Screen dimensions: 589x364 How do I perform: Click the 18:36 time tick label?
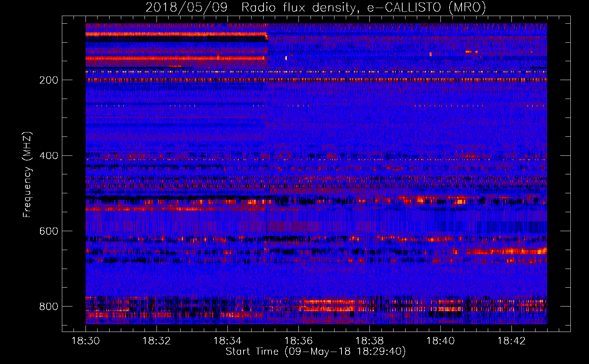point(299,341)
